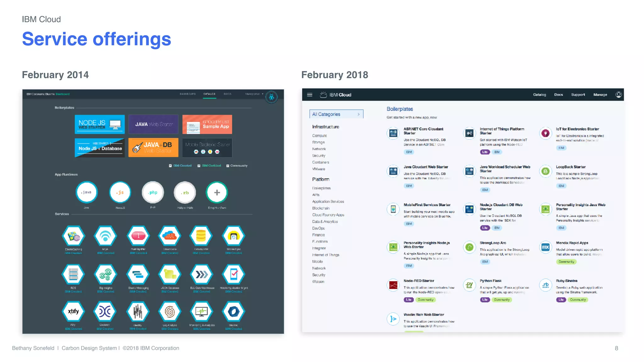Click the Python Flask boilerplate icon
Viewport: 644px width, 362px height.
point(469,285)
